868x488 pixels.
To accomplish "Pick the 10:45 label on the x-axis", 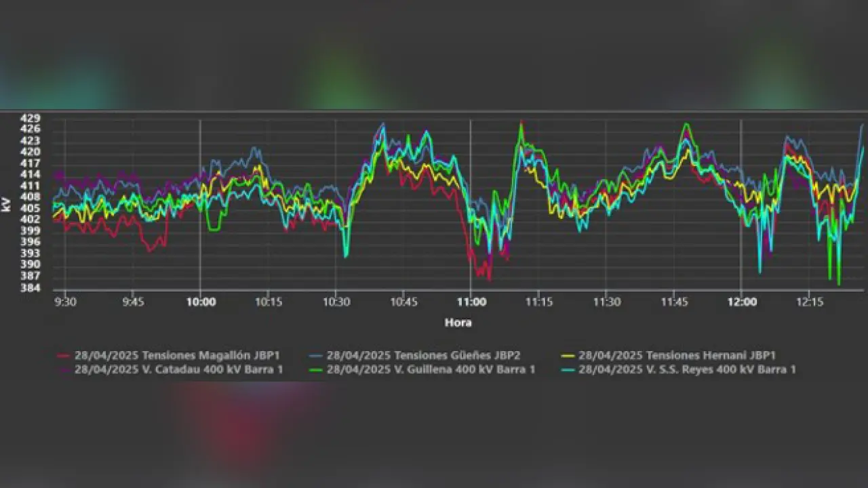I will (x=403, y=302).
